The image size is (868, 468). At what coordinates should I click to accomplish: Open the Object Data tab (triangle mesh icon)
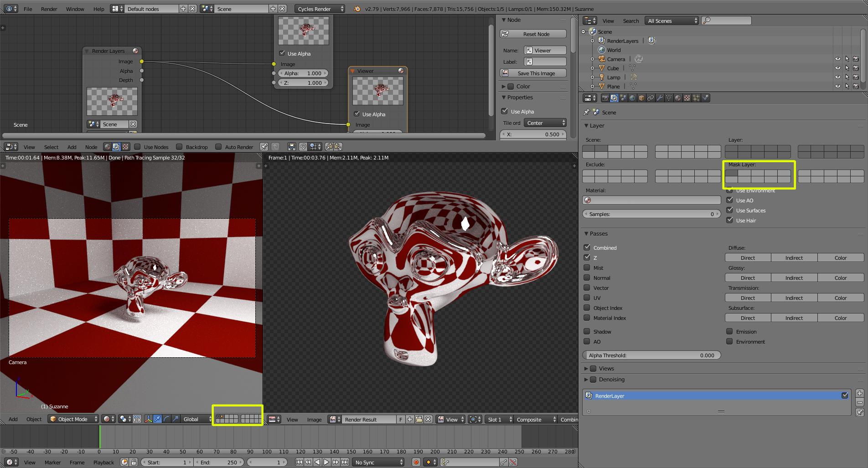coord(669,98)
